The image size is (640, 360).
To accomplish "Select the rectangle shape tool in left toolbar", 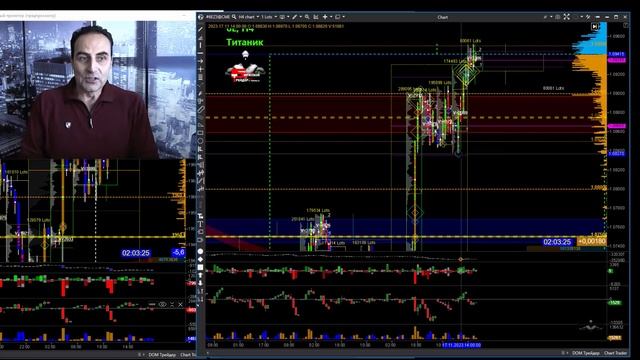I will [x=200, y=133].
